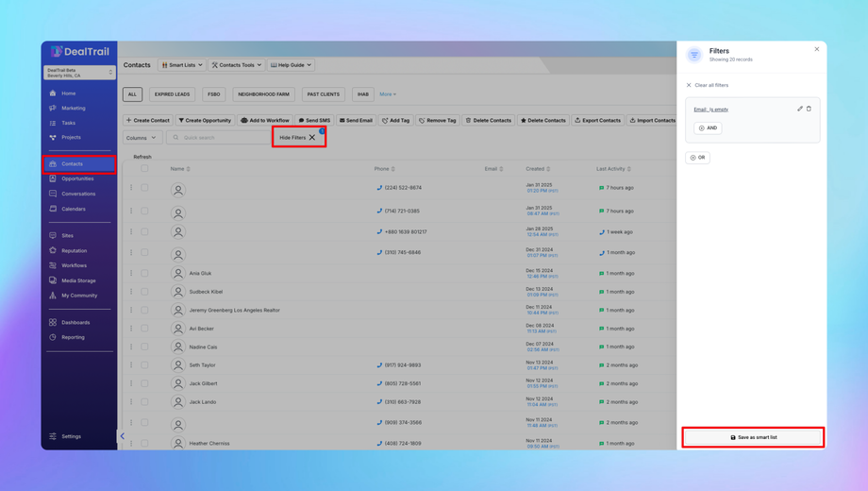Open Reputation in the sidebar

(x=74, y=251)
